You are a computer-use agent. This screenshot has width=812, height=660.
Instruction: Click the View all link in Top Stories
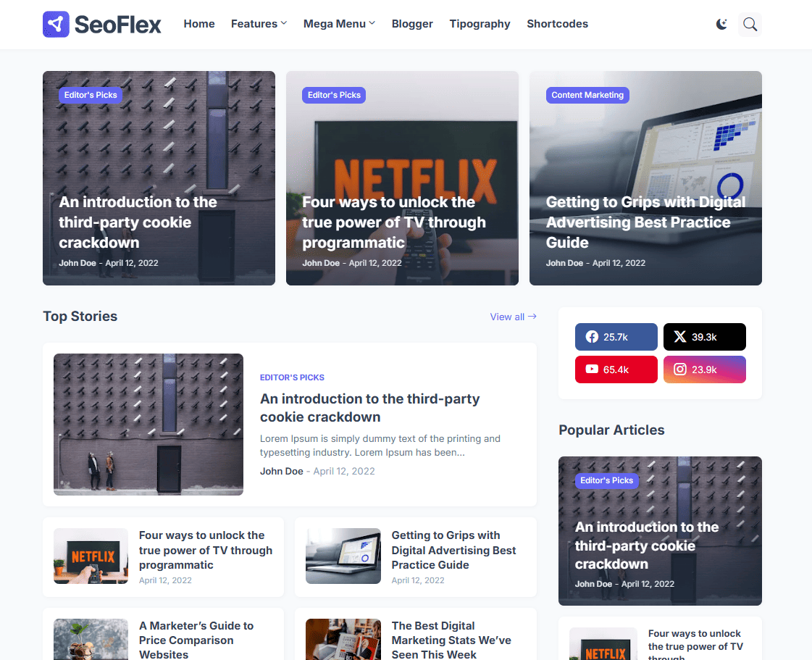513,317
